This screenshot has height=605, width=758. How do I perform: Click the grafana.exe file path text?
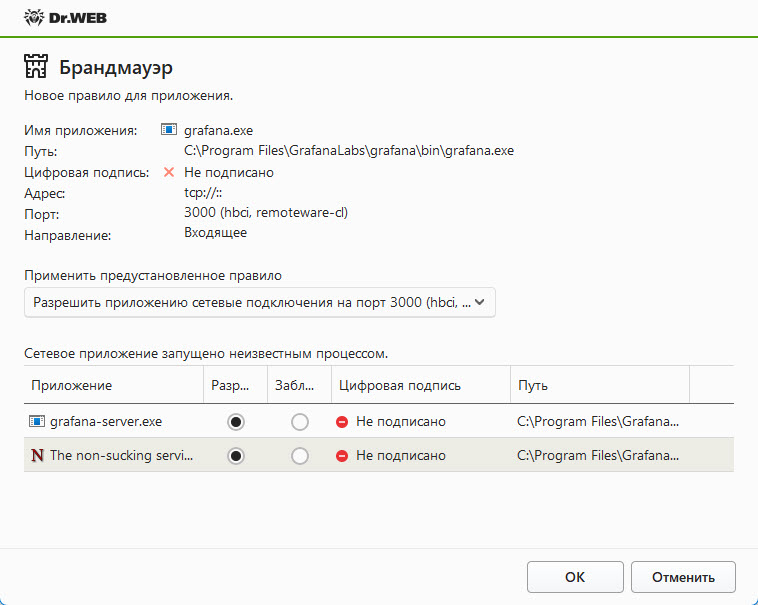click(x=348, y=151)
